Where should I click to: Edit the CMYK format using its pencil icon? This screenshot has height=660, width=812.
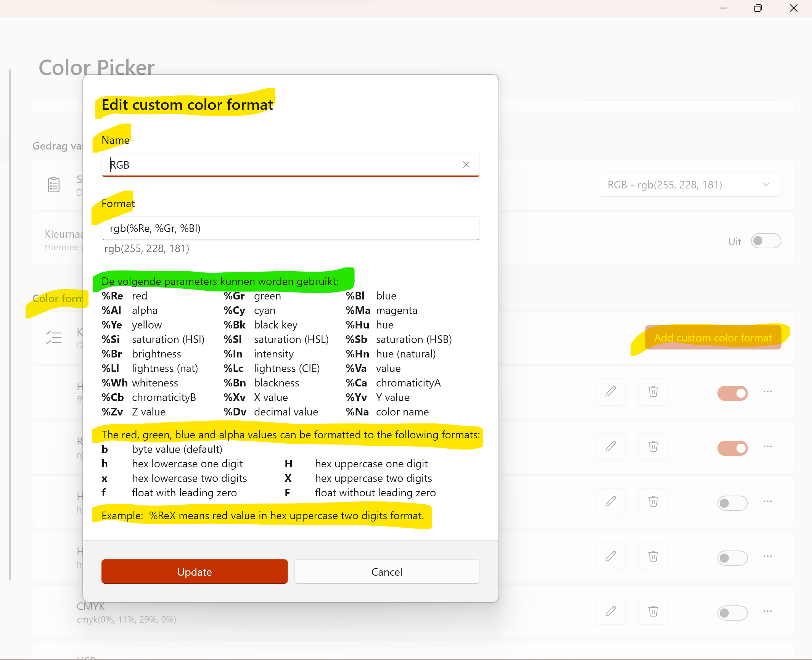coord(611,612)
